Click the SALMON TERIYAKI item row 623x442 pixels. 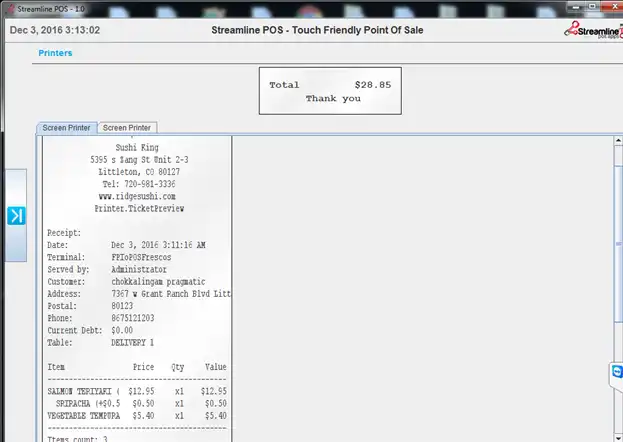(137, 392)
